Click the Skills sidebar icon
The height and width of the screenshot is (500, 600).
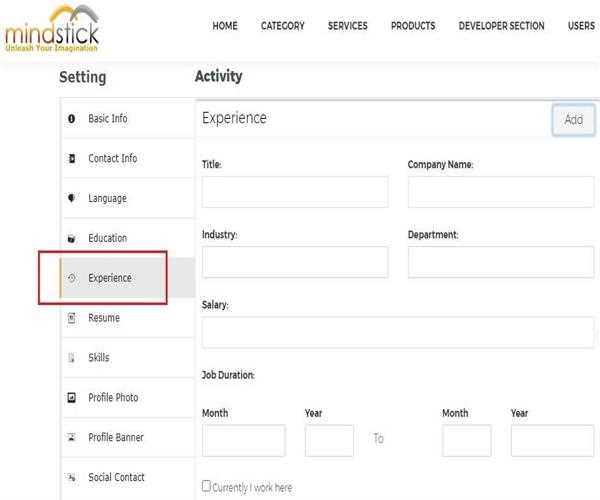[x=71, y=358]
